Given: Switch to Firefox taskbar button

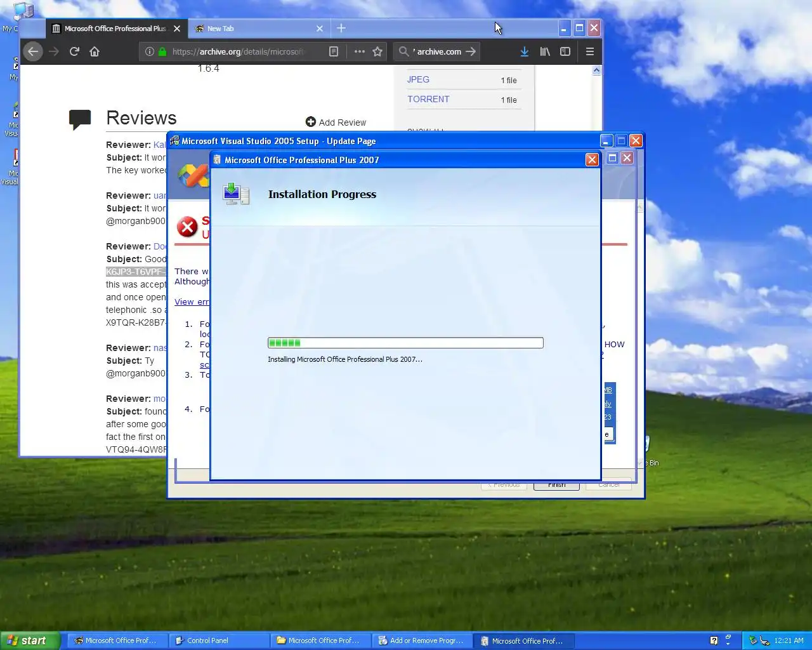Looking at the screenshot, I should [117, 640].
